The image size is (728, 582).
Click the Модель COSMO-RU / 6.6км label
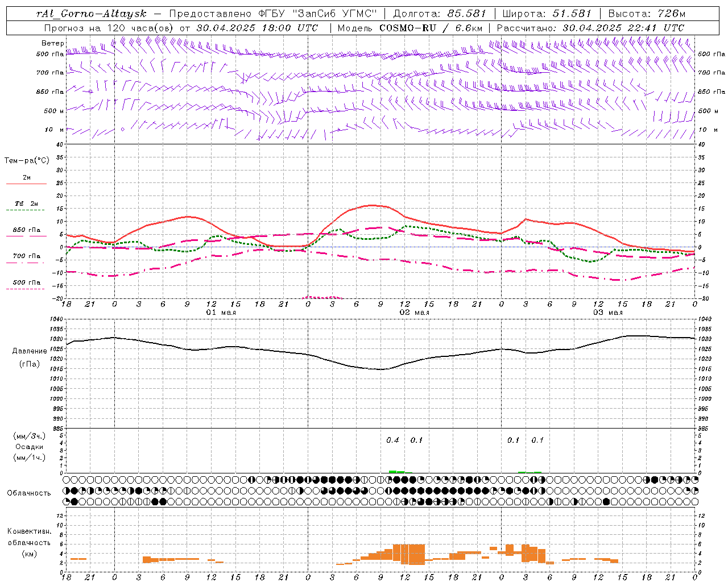409,28
